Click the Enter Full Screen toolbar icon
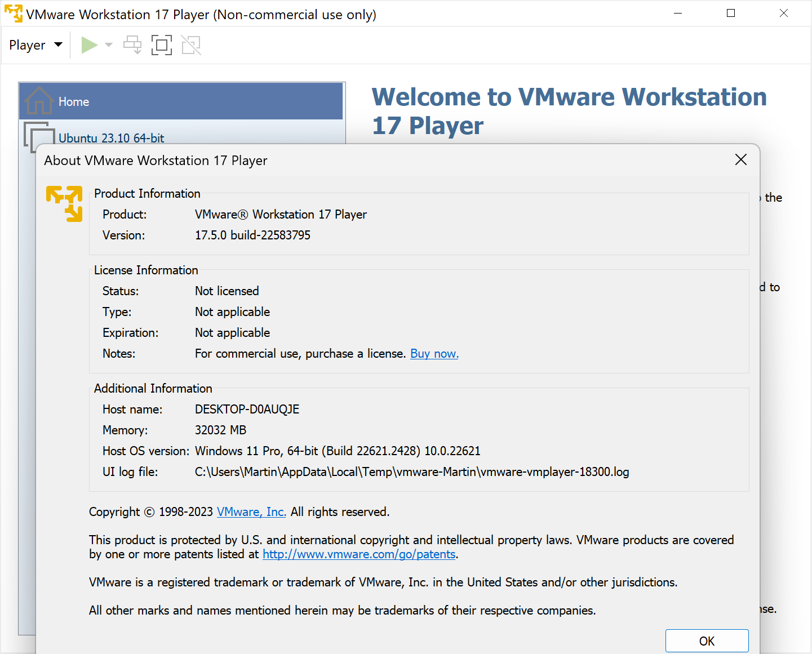This screenshot has width=812, height=654. (162, 45)
